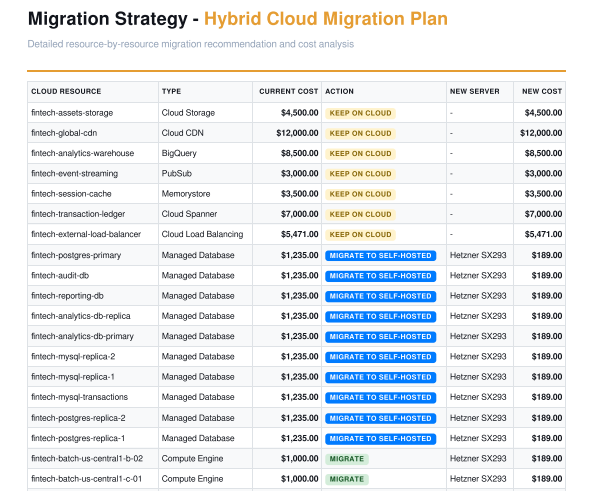The width and height of the screenshot is (592, 491).
Task: Select the fintech-mysql-transactions resource cell
Action: (x=93, y=397)
